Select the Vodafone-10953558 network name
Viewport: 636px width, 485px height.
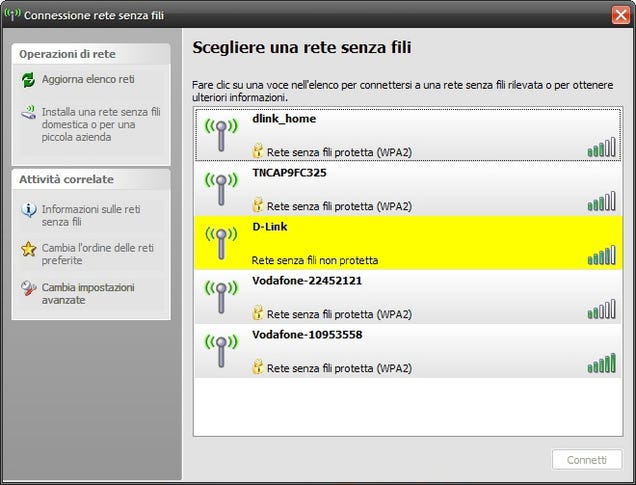click(x=307, y=335)
